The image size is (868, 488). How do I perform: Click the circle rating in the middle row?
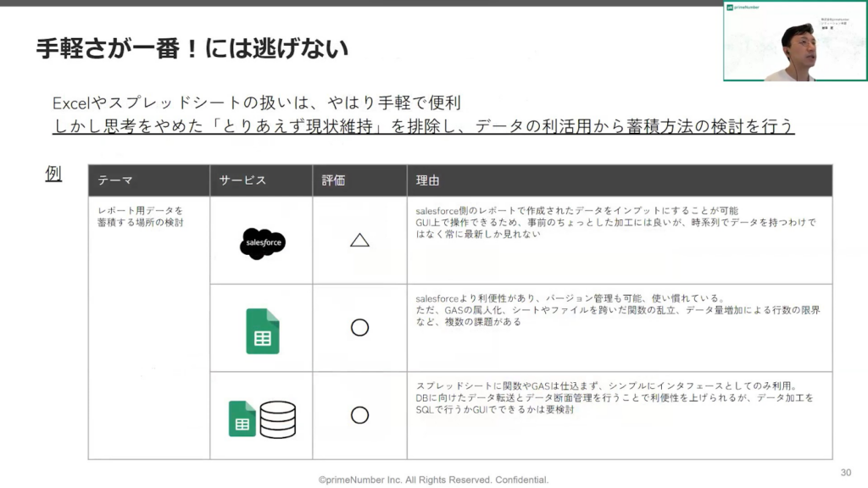click(x=359, y=327)
